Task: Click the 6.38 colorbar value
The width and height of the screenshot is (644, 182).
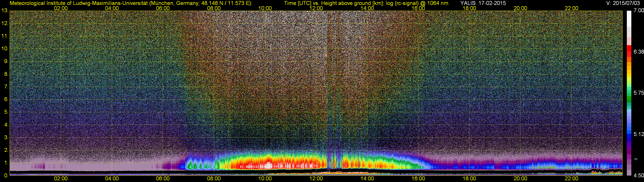Action: point(638,52)
